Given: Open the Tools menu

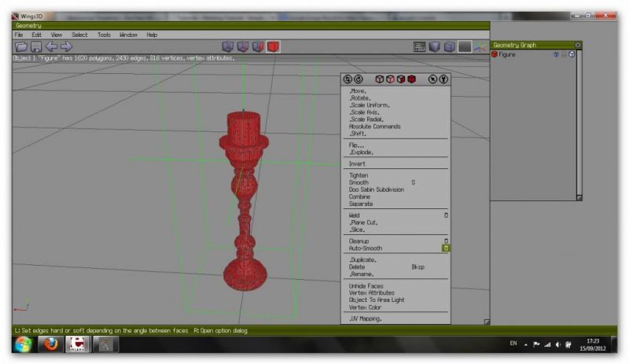Looking at the screenshot, I should pos(104,35).
